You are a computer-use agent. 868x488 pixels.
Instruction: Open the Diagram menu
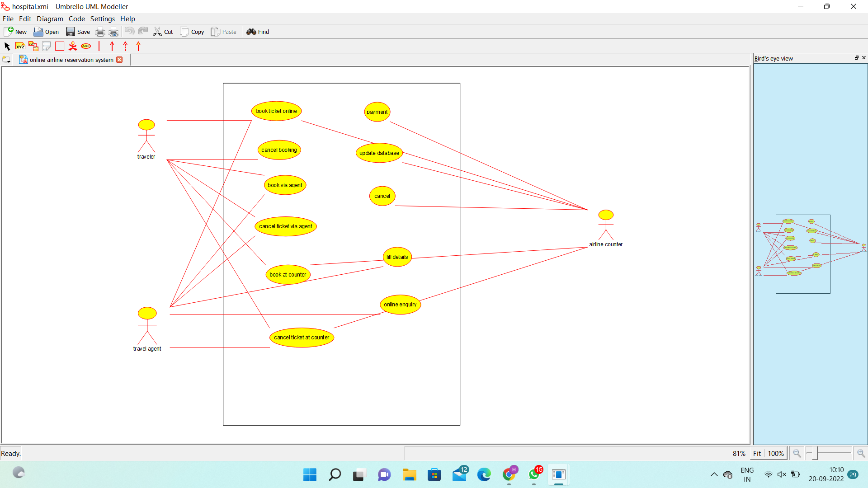coord(50,19)
